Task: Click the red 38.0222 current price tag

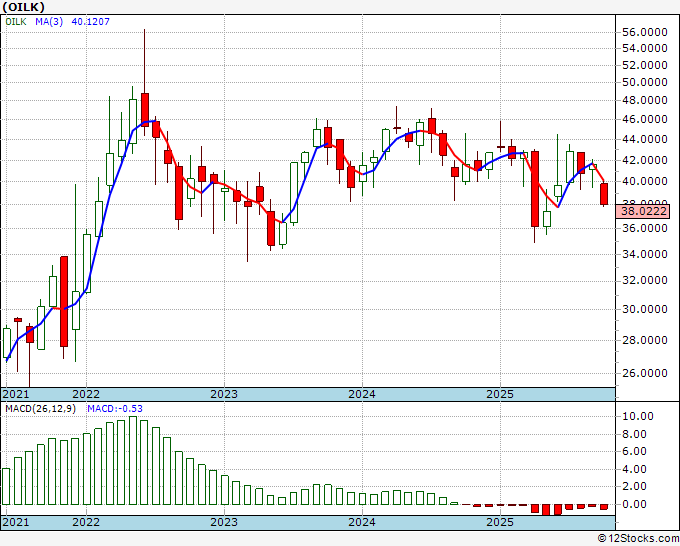Action: [644, 212]
